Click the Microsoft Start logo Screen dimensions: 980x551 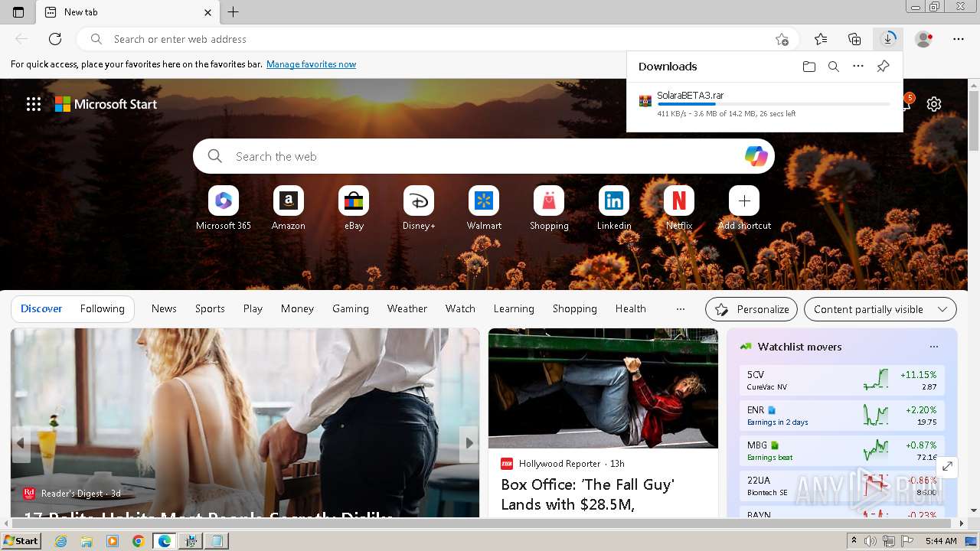click(x=106, y=104)
